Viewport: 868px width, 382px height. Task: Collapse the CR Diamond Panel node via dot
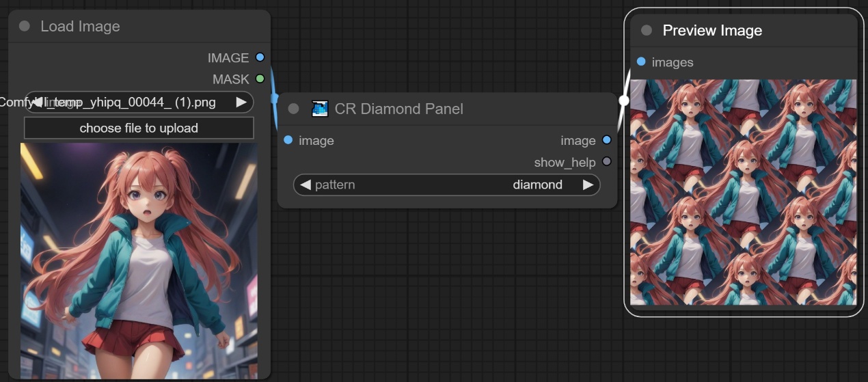point(294,109)
